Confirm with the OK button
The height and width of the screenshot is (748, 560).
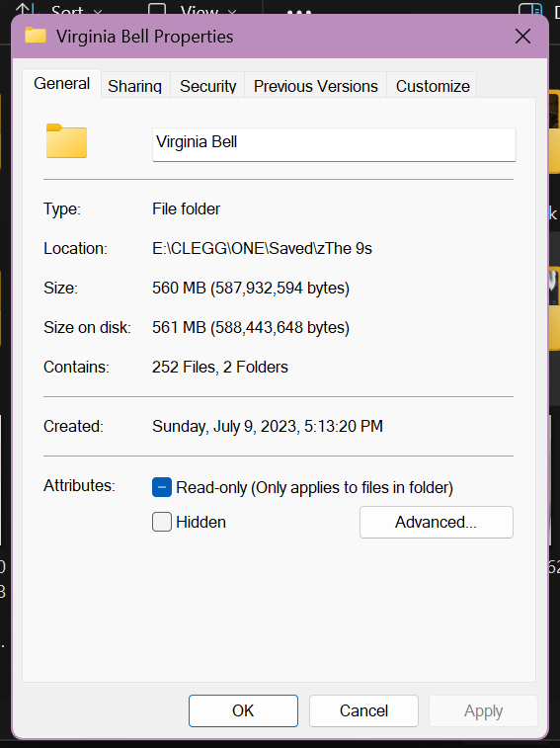pos(243,710)
